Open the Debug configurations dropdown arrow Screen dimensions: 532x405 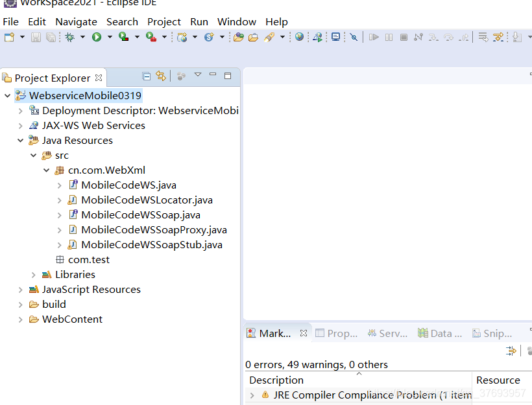coord(82,37)
